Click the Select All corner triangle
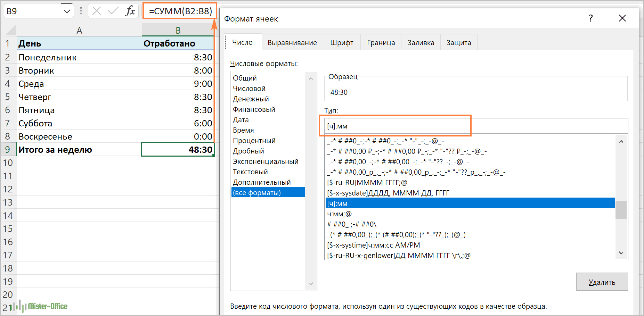 point(10,31)
